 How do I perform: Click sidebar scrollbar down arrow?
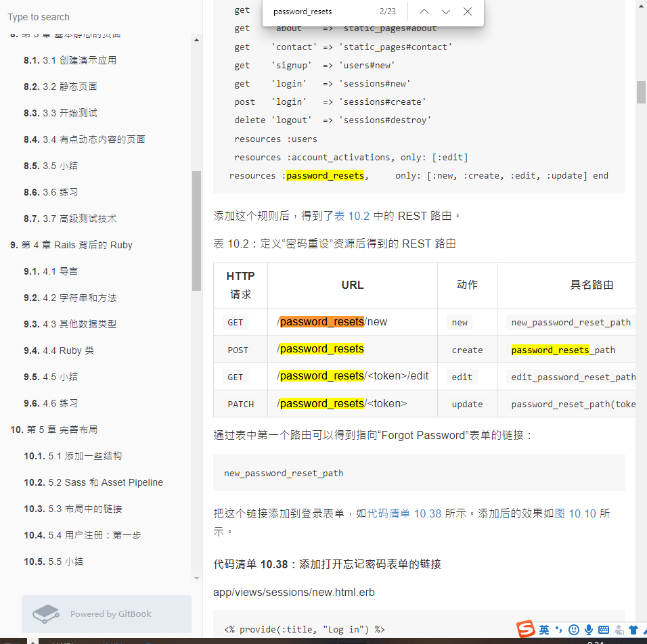tap(196, 578)
